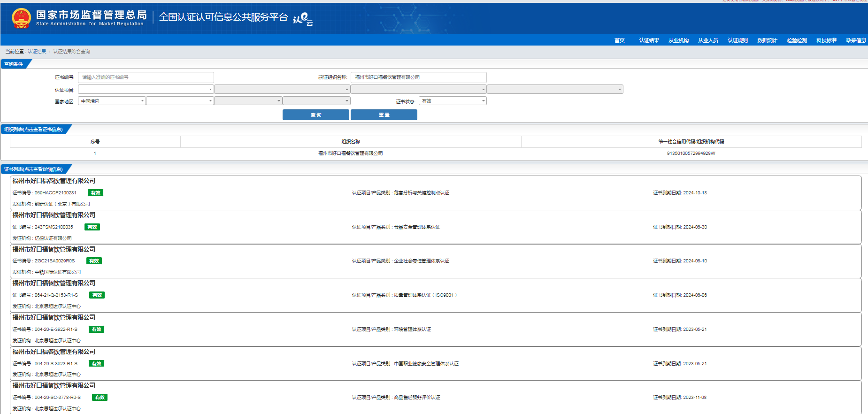
Task: Open the 首页 menu item
Action: [619, 40]
